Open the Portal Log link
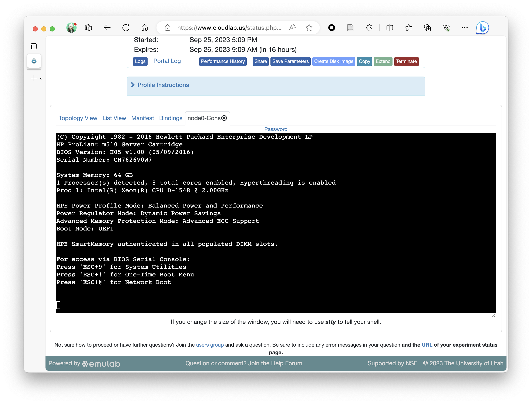This screenshot has height=404, width=532. (167, 61)
